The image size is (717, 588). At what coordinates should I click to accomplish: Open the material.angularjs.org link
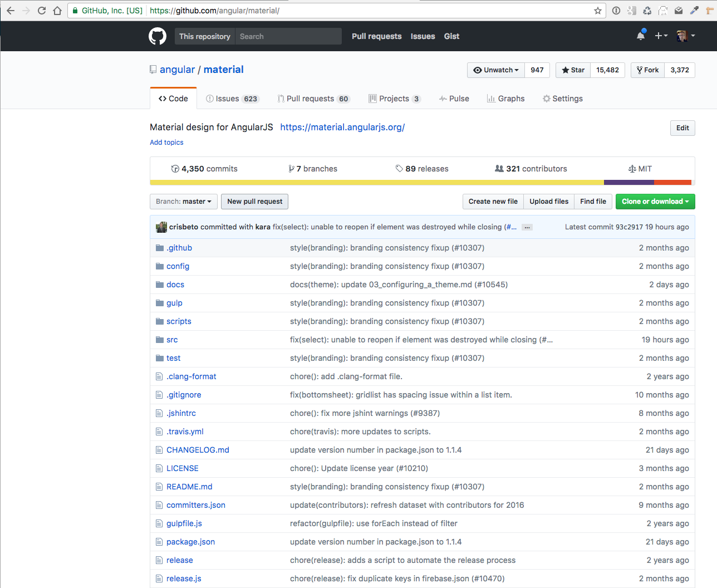[x=342, y=128]
